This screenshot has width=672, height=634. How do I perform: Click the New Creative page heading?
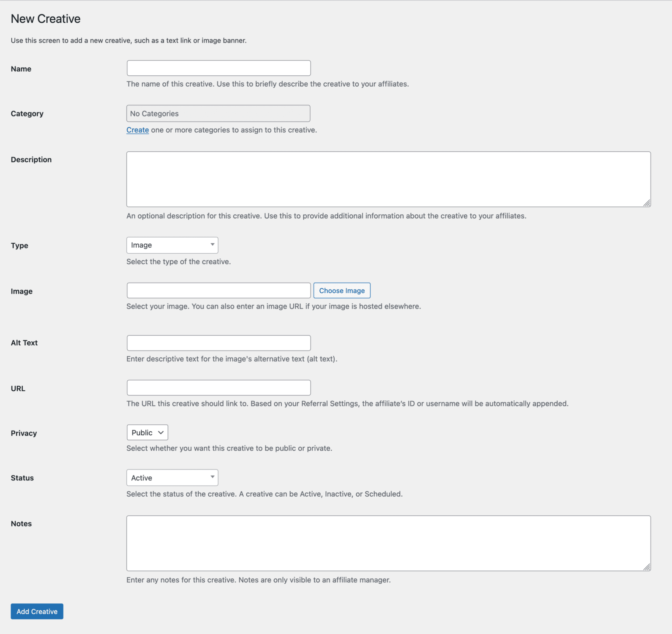coord(45,18)
